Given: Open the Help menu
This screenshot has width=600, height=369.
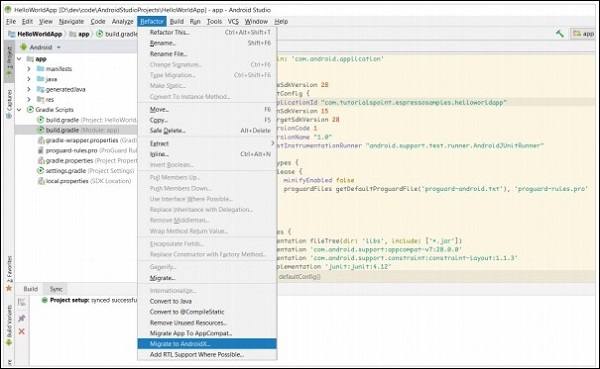Looking at the screenshot, I should click(281, 21).
